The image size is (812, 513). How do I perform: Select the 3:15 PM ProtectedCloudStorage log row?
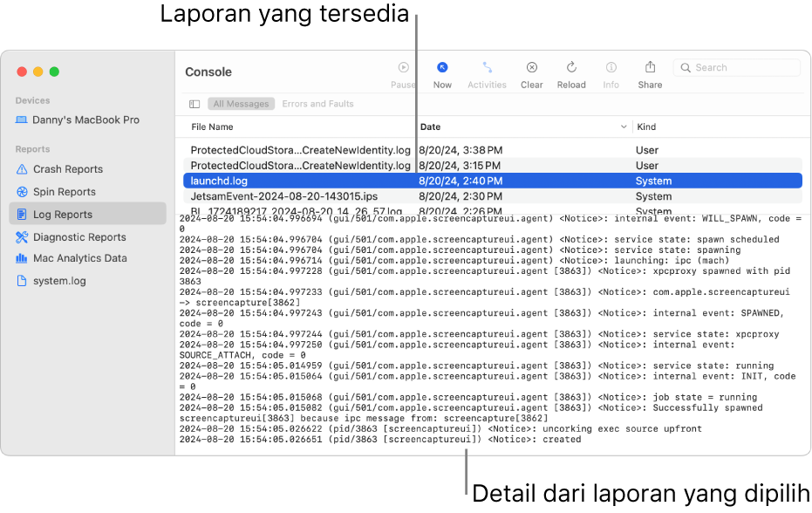pyautogui.click(x=493, y=166)
